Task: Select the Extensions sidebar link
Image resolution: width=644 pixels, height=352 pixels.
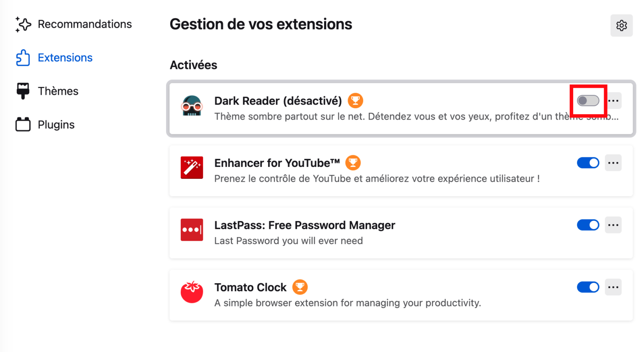Action: point(65,57)
